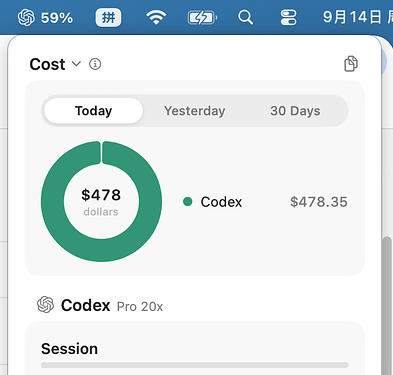
Task: Copy cost summary with the clipboard icon
Action: click(351, 64)
